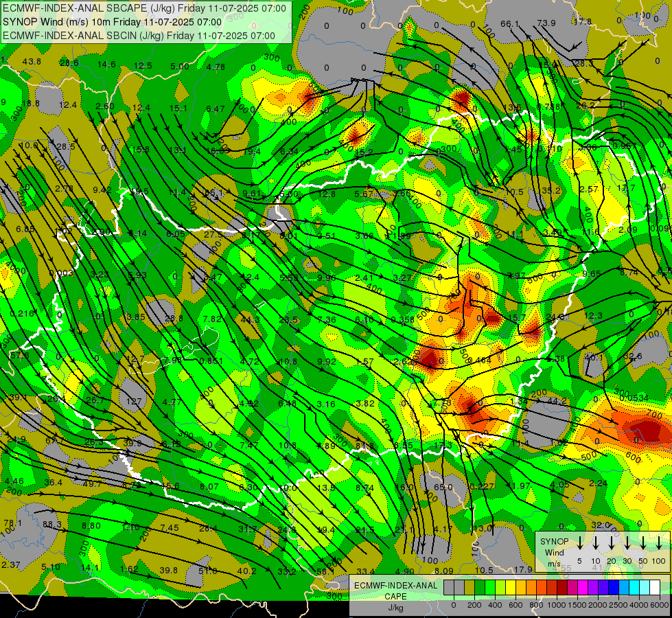Click the 1000 tick label on CAPE scale

point(557,605)
